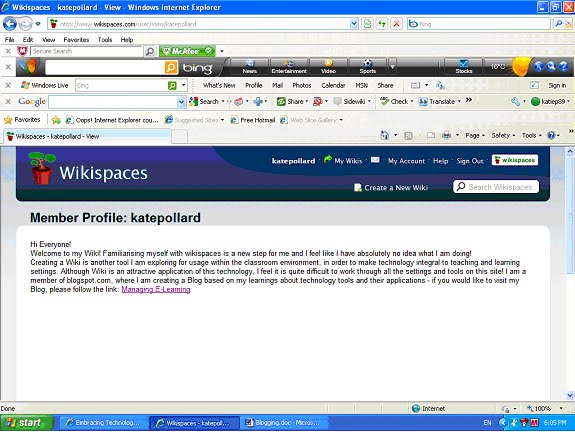Click the Windows Start button
575x432 pixels.
pos(26,423)
